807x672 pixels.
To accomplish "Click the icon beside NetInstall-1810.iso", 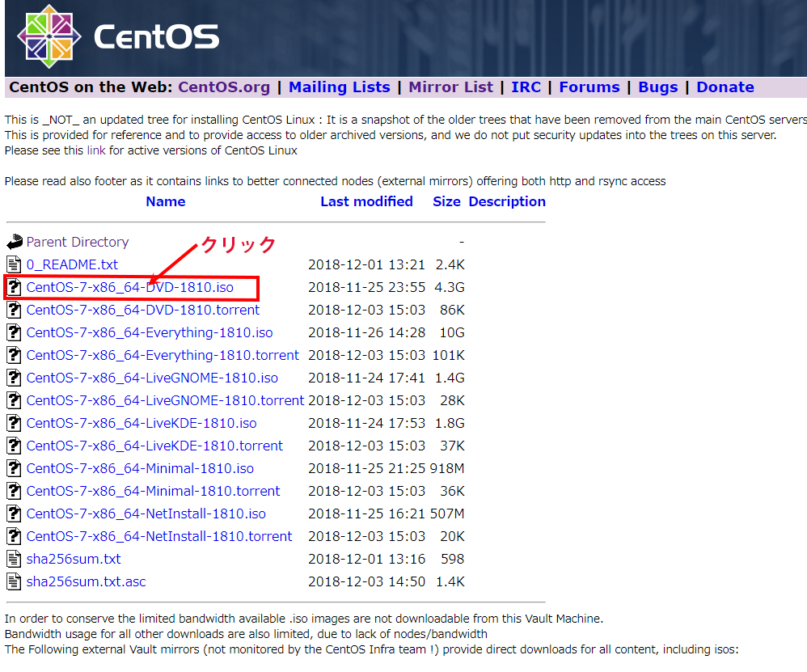I will coord(14,514).
